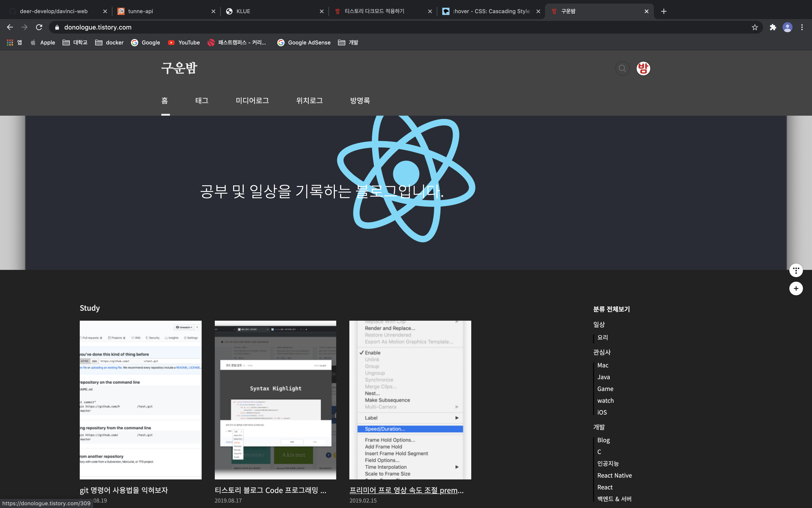Bookmark this page with the star icon
Screen dimensions: 812x508
755,27
